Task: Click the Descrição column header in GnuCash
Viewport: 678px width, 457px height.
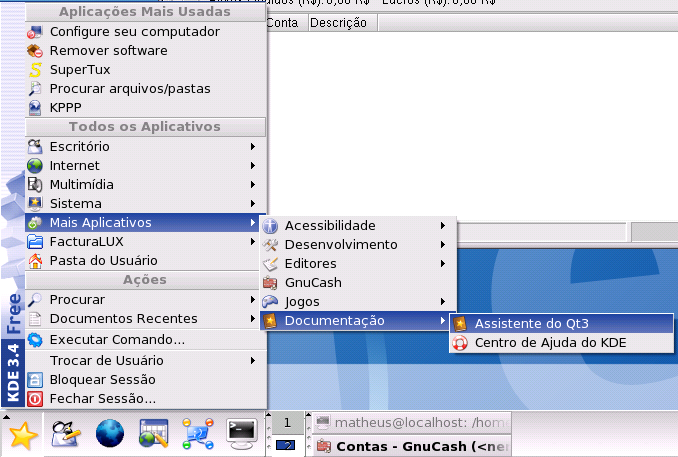Action: coord(343,22)
